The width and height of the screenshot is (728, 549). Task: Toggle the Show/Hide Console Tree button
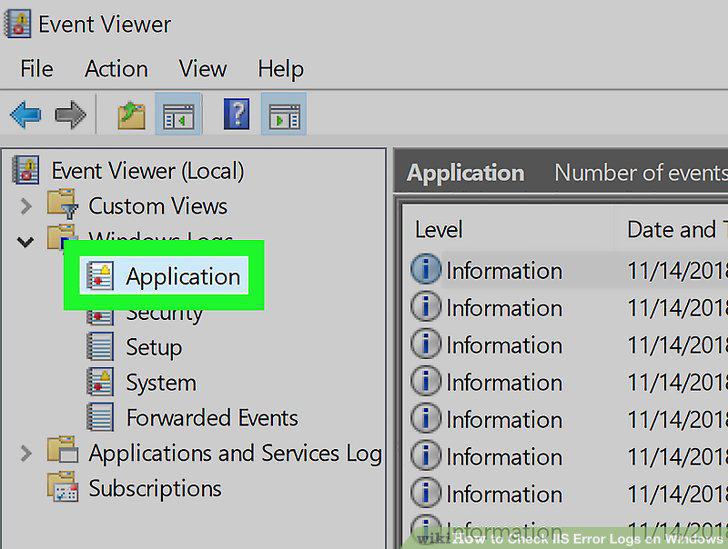(178, 114)
